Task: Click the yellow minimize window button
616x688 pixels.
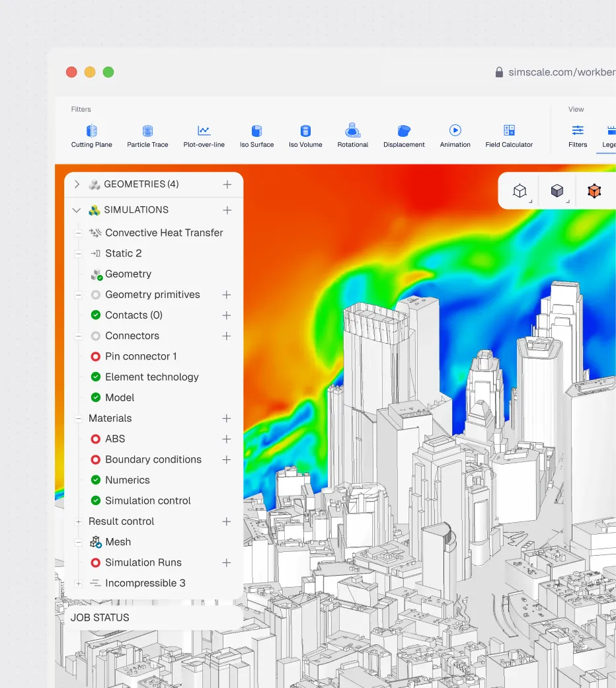Action: [90, 72]
